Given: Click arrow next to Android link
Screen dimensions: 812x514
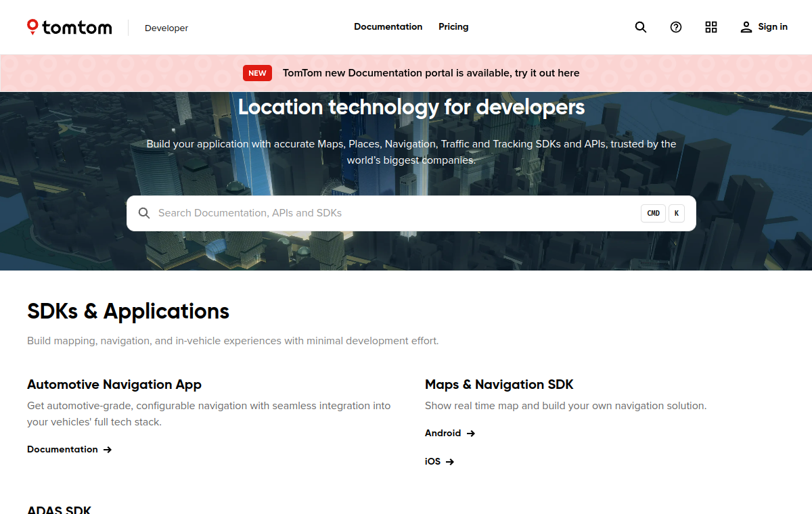Looking at the screenshot, I should pyautogui.click(x=471, y=434).
